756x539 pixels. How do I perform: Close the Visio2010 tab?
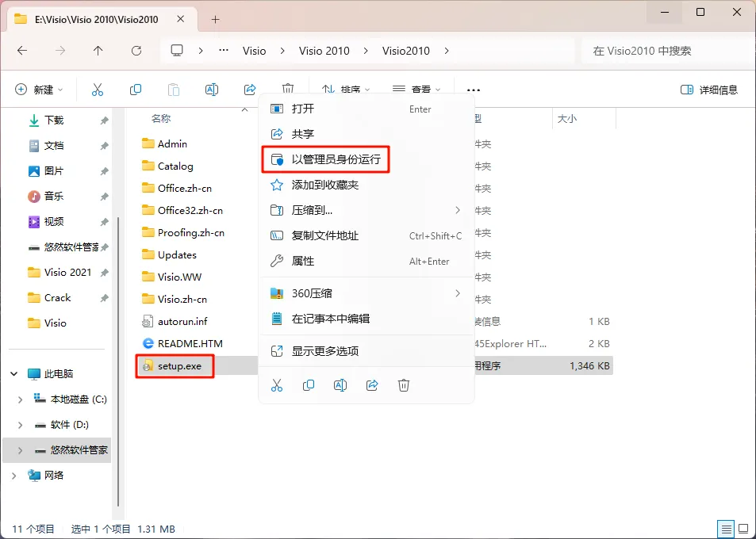(x=180, y=19)
